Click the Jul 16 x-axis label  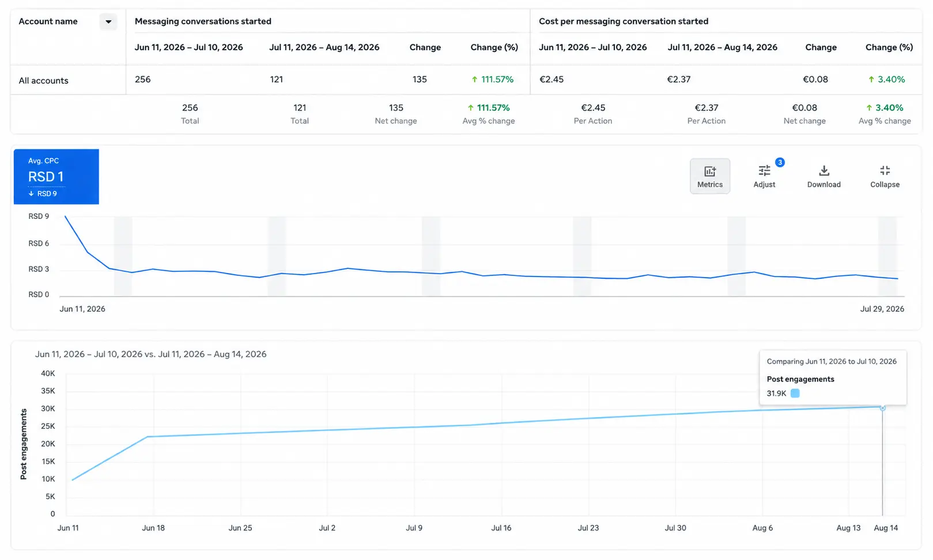501,528
